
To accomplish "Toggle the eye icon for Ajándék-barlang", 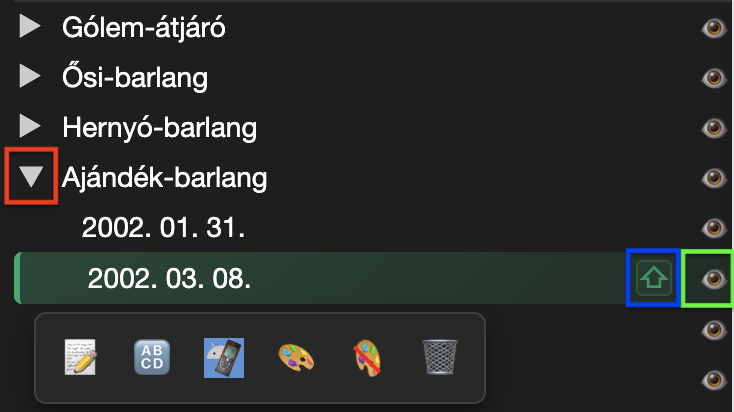I will (x=713, y=178).
